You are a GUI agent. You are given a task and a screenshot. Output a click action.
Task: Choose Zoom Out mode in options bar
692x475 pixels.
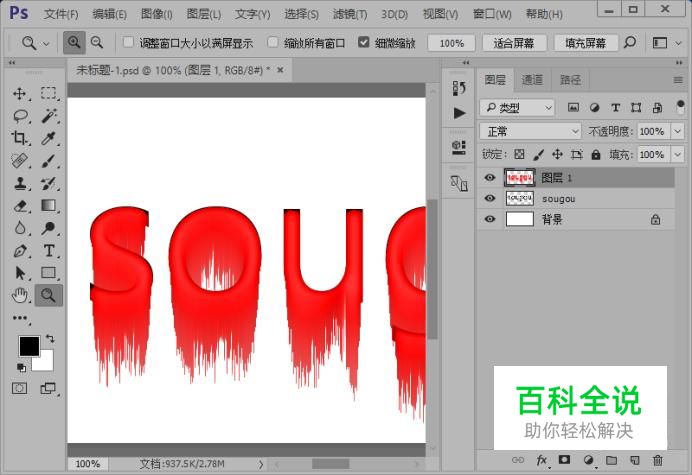(97, 43)
